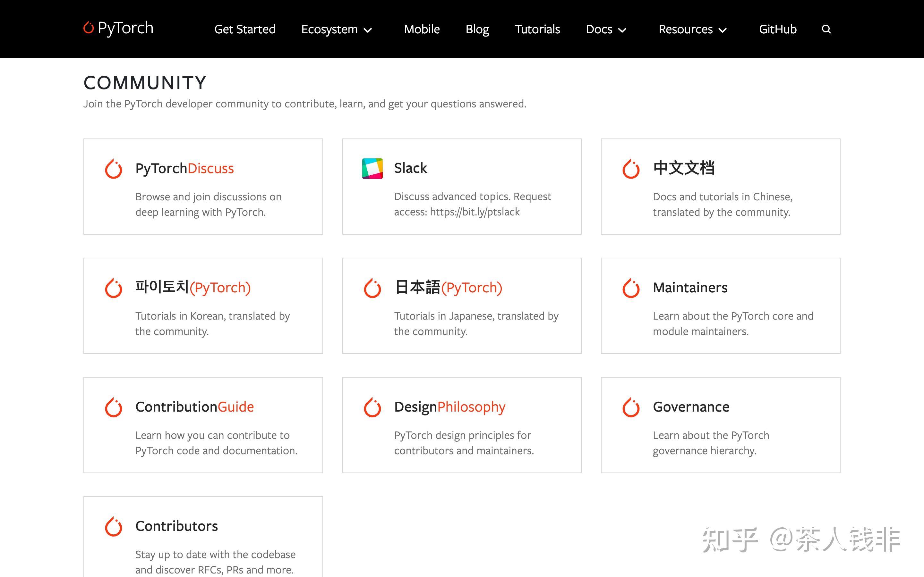924x577 pixels.
Task: Click the flame icon next to Maintainers
Action: pyautogui.click(x=631, y=288)
